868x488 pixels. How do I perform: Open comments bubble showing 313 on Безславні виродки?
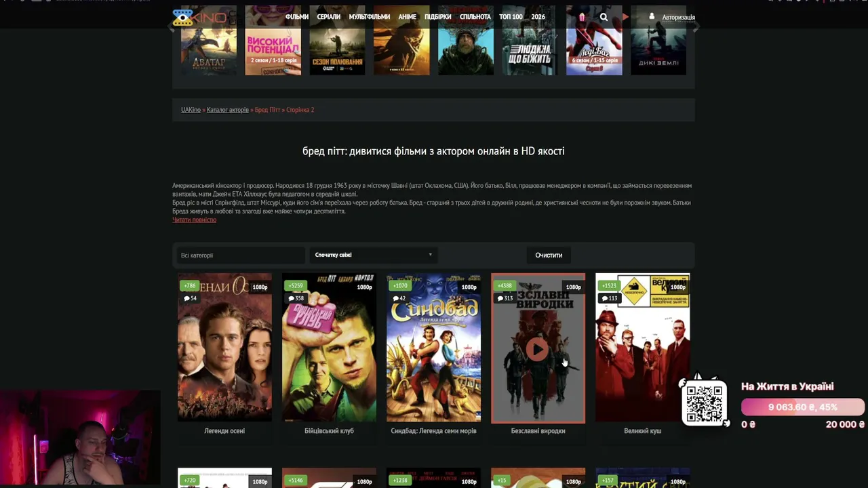505,298
